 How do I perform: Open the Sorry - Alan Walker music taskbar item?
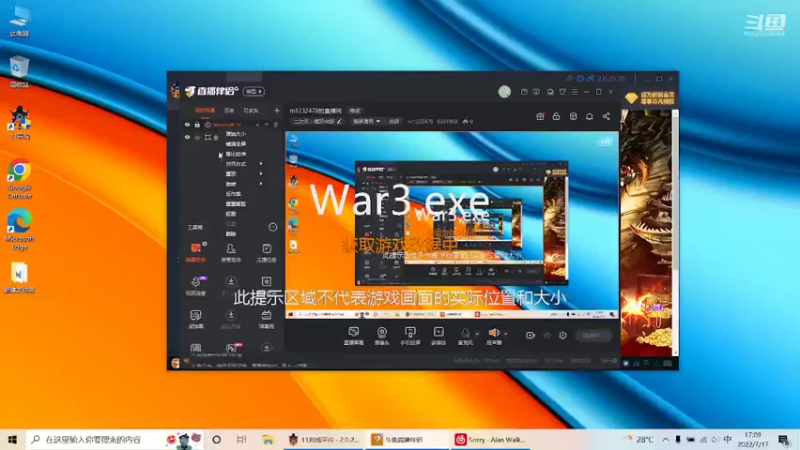pyautogui.click(x=490, y=439)
